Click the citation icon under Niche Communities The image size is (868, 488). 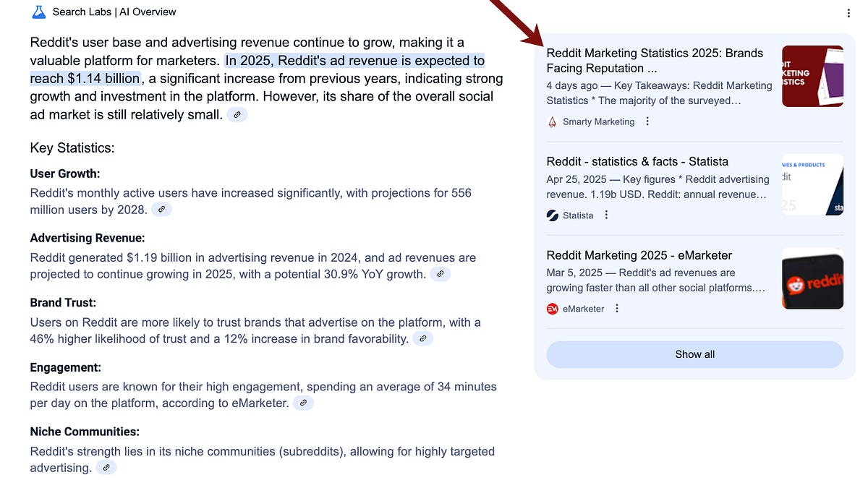pyautogui.click(x=106, y=467)
